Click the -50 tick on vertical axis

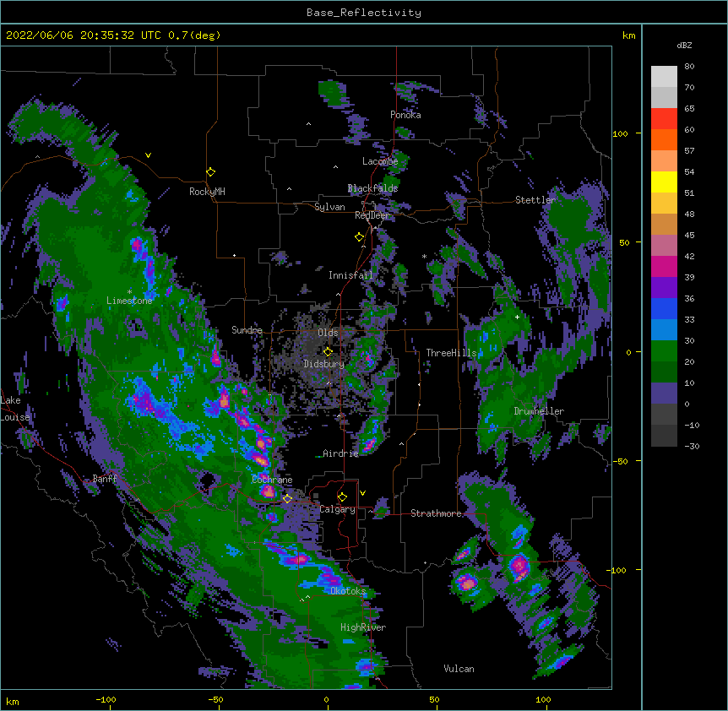click(620, 461)
